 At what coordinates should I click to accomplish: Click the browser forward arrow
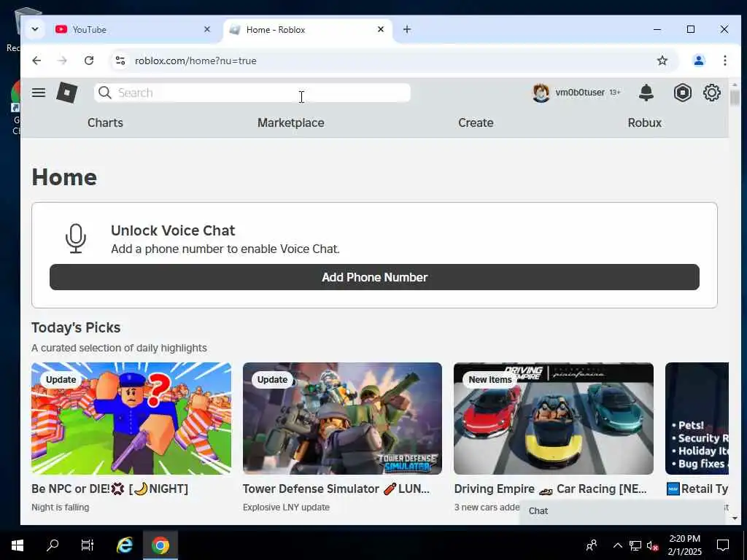tap(63, 61)
